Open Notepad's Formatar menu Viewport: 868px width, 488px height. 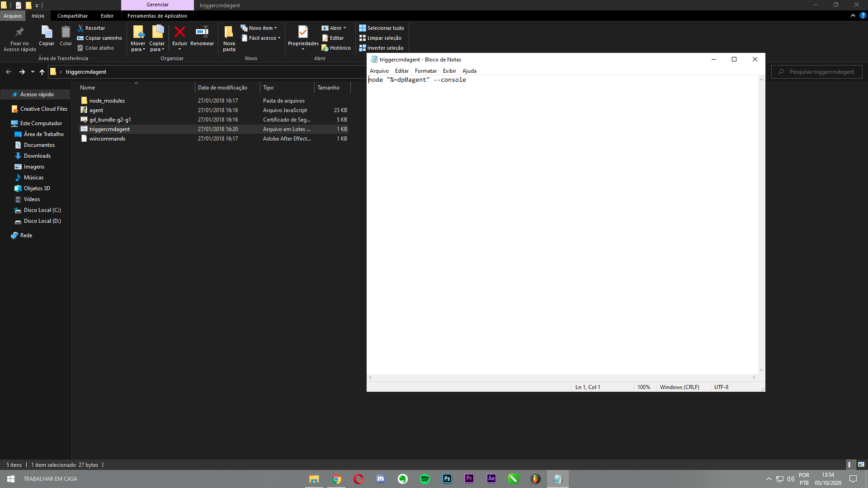(x=425, y=71)
